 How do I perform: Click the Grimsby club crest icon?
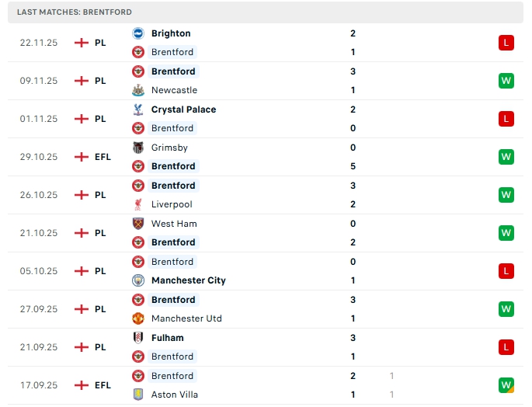(x=139, y=148)
